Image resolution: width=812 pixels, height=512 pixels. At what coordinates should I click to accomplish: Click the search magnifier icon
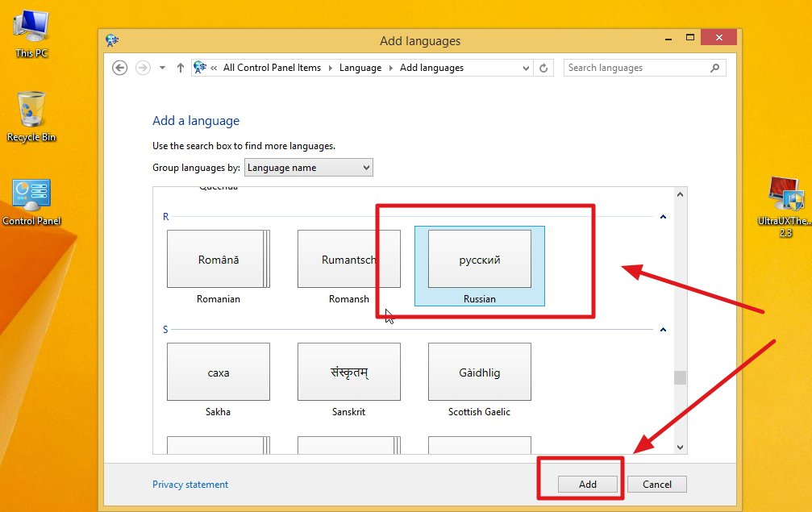714,68
